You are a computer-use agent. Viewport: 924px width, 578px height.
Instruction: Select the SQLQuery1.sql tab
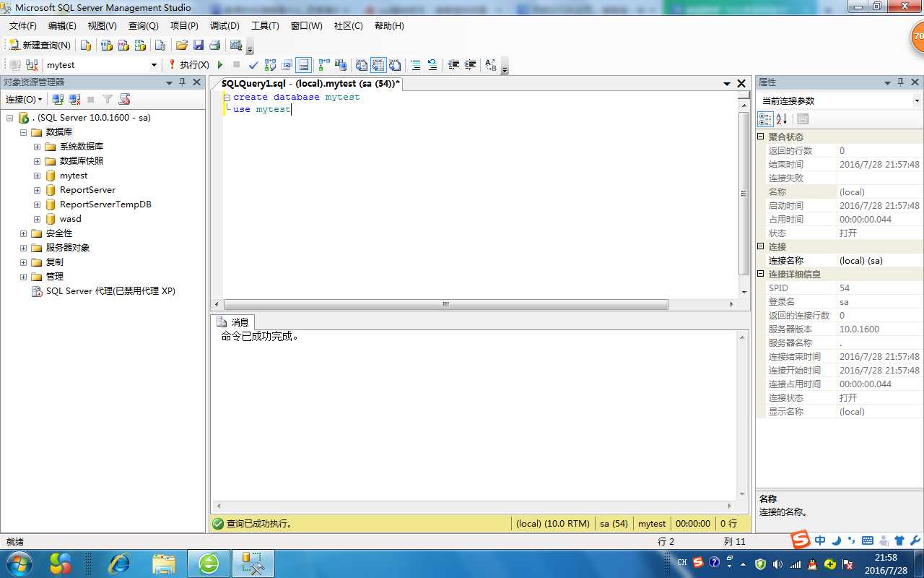click(x=310, y=84)
